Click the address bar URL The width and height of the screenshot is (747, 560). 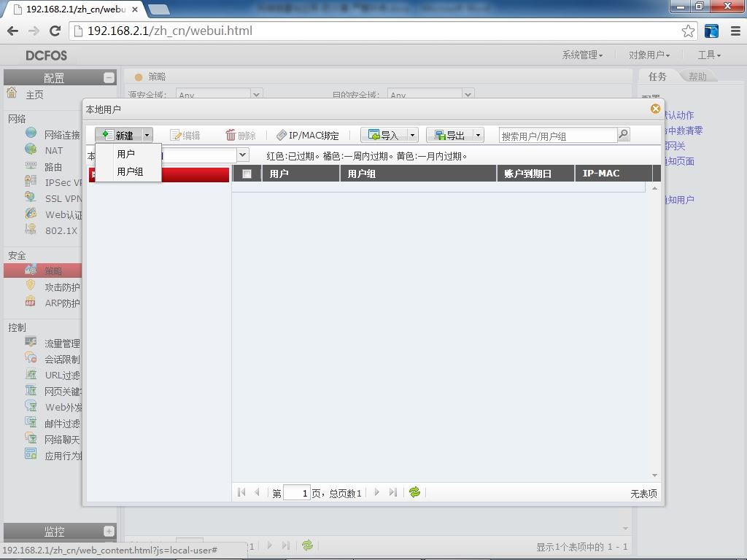[x=169, y=31]
